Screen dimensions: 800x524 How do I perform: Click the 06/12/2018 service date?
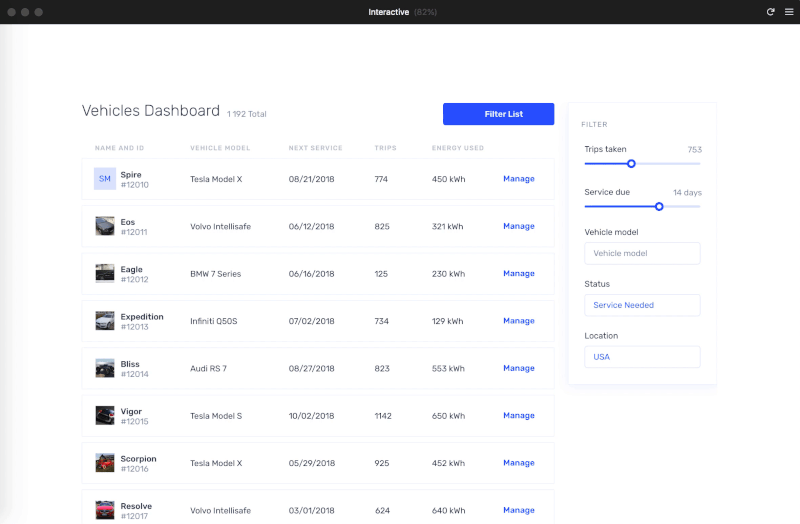pos(311,227)
